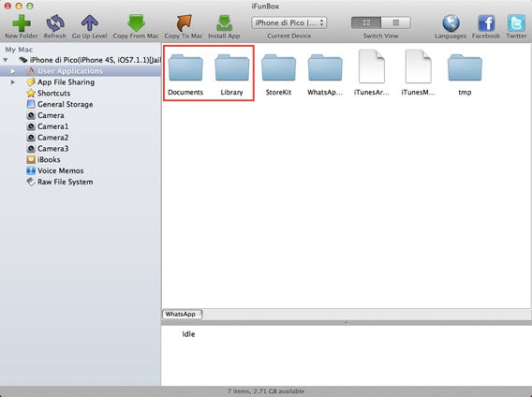Image resolution: width=532 pixels, height=397 pixels.
Task: Select the iTunesAr... file
Action: (x=372, y=73)
